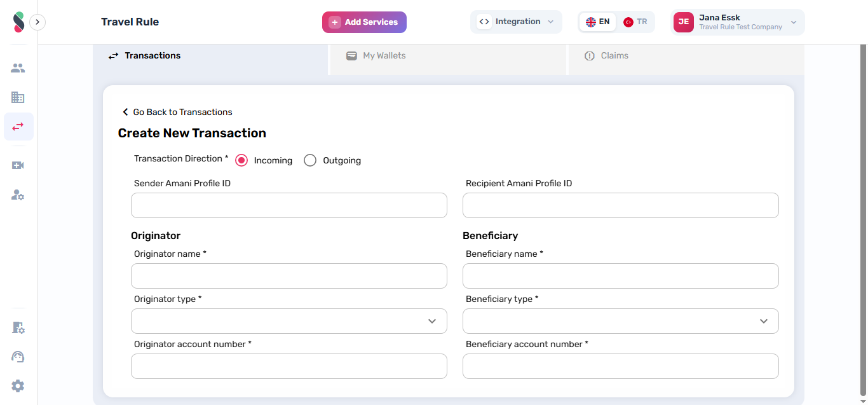Screen dimensions: 868x405
Task: Open the user settings icon in sidebar
Action: pyautogui.click(x=18, y=195)
